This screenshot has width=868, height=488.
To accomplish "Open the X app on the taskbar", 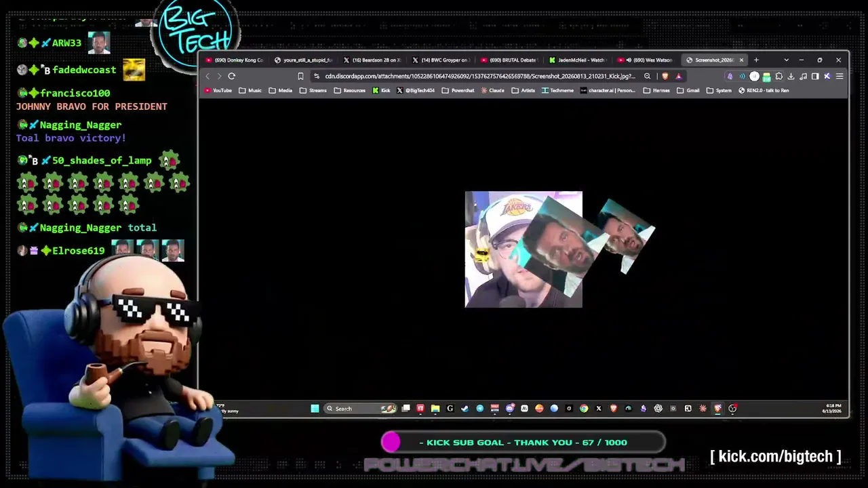I will tap(599, 408).
